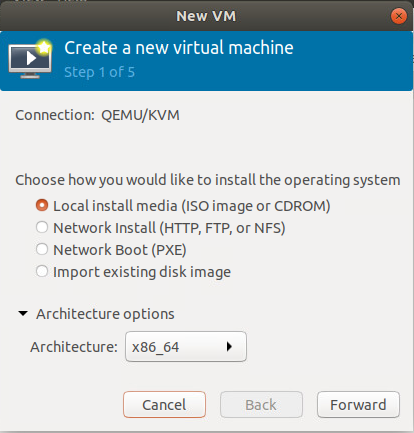Image resolution: width=414 pixels, height=433 pixels.
Task: Click the Create a new virtual machine heading
Action: tap(179, 48)
